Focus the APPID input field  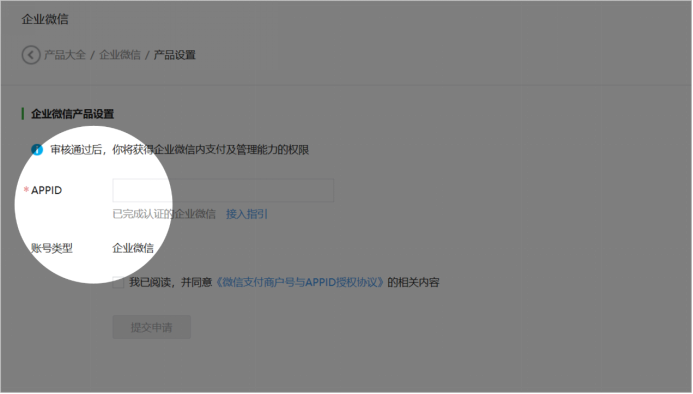click(x=223, y=191)
